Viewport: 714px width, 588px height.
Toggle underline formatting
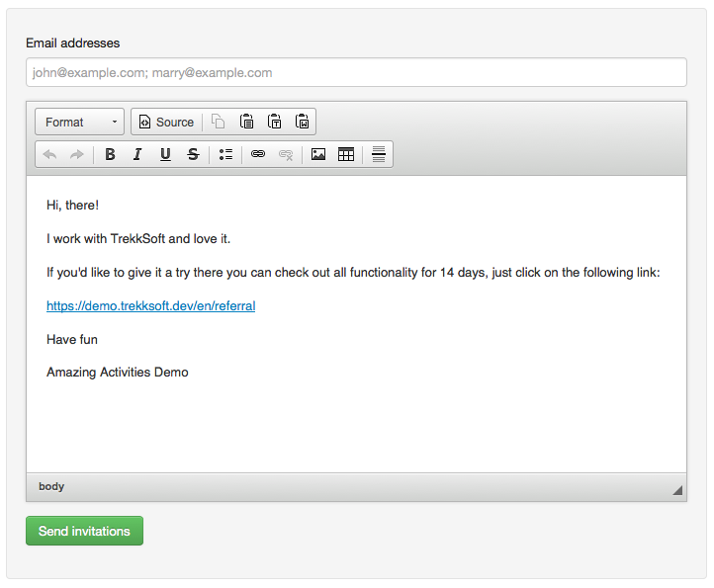click(x=165, y=154)
